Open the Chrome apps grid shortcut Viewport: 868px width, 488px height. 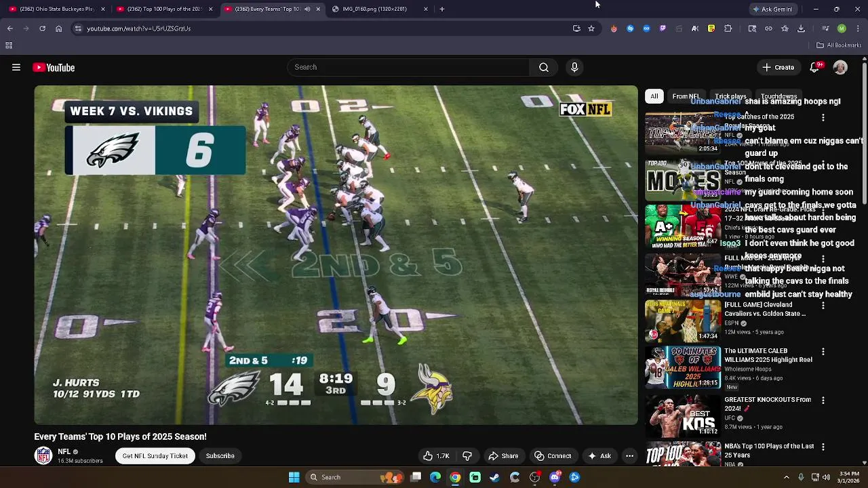[x=9, y=45]
